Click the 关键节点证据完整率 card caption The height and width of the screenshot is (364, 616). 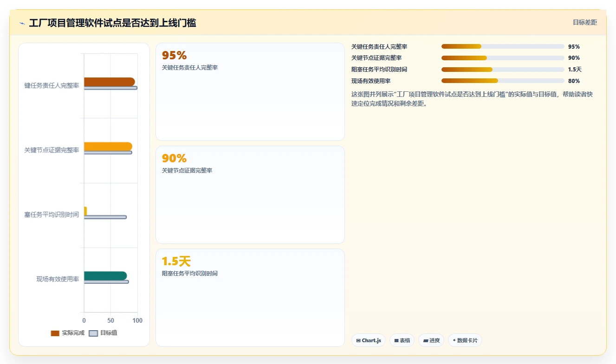[187, 171]
